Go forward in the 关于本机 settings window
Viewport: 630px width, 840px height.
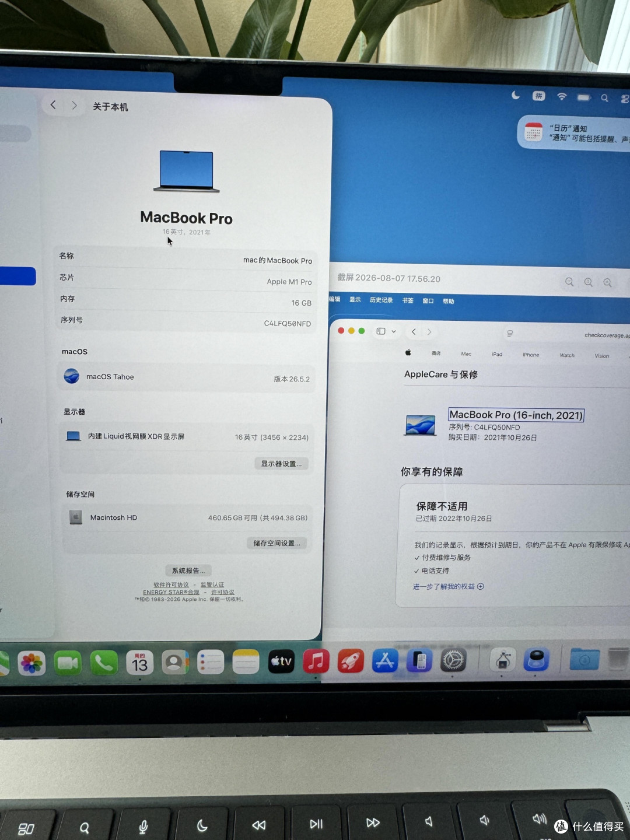pos(74,106)
